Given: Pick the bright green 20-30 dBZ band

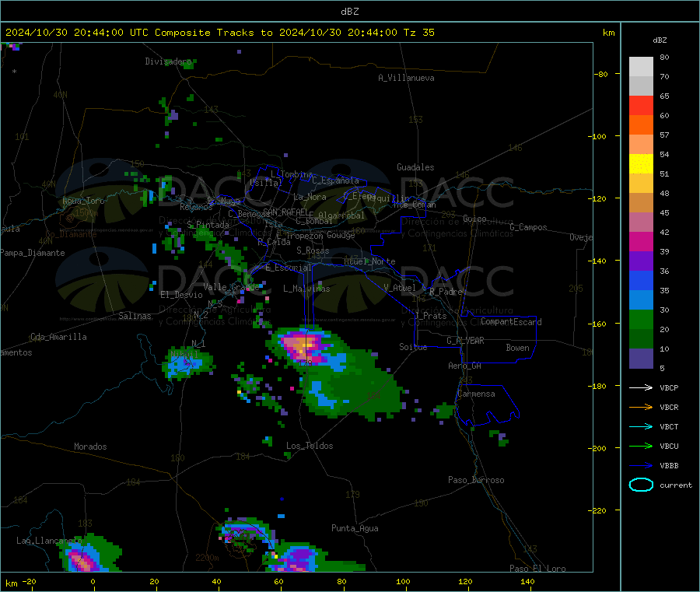Looking at the screenshot, I should coord(641,319).
